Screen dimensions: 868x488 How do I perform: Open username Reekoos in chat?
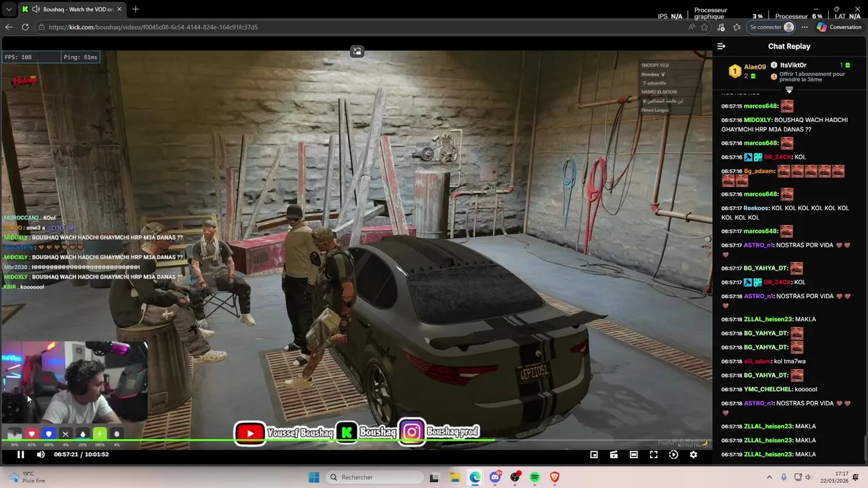[x=756, y=208]
